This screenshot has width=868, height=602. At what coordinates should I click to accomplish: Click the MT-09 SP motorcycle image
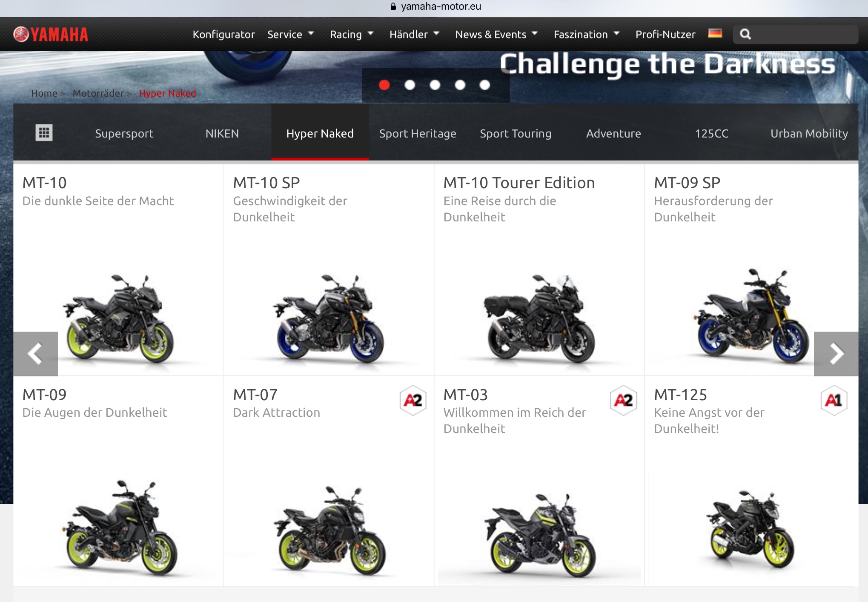751,316
